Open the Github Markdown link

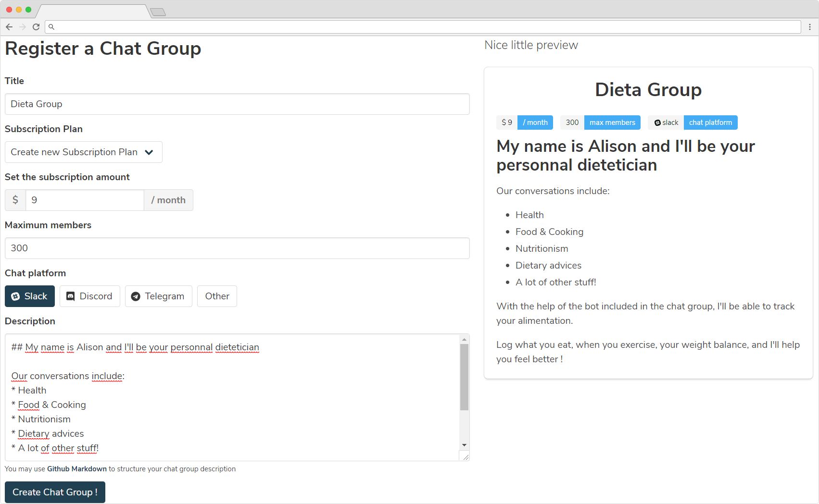pyautogui.click(x=76, y=468)
